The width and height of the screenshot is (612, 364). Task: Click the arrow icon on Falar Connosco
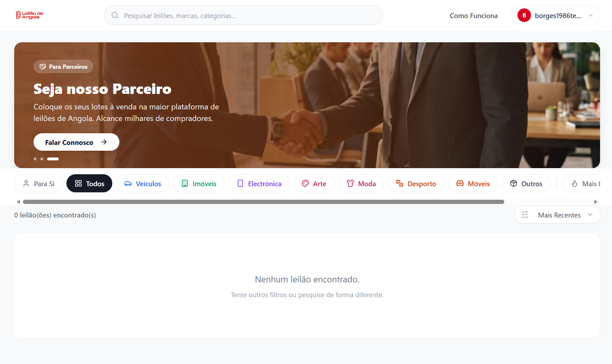(x=104, y=142)
